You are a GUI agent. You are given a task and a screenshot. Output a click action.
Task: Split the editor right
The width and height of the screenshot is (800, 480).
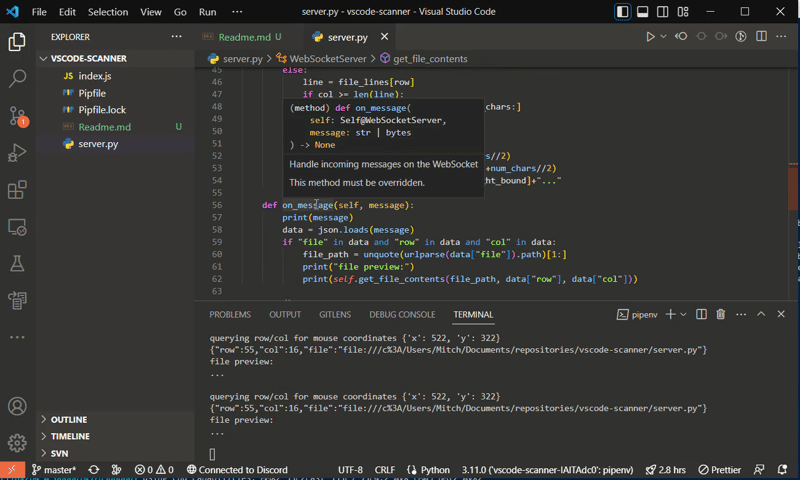(761, 37)
